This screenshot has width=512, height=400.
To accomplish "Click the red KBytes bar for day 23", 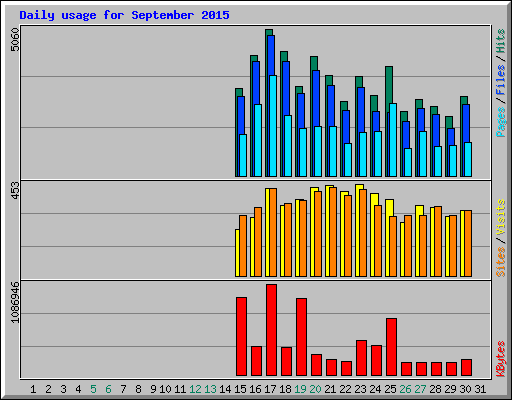I will click(361, 358).
